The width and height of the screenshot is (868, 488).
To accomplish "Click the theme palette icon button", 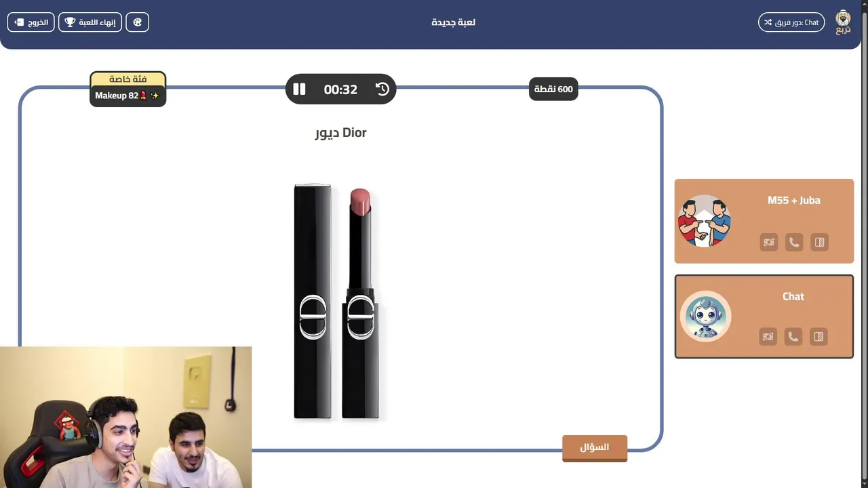I will (137, 22).
